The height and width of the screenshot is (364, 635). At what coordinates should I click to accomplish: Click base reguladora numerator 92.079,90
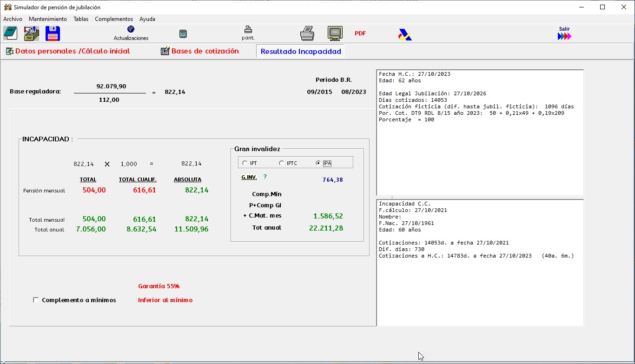click(111, 86)
